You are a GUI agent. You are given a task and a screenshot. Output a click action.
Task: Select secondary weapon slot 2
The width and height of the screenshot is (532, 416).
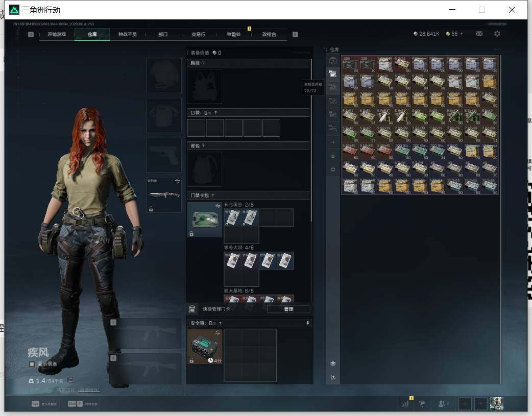(145, 369)
